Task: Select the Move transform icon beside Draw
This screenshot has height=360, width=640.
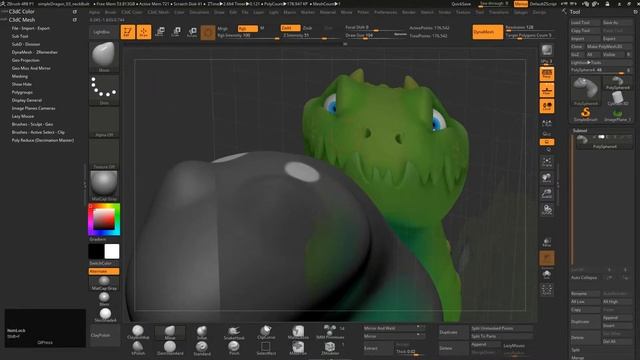Action: (x=160, y=32)
